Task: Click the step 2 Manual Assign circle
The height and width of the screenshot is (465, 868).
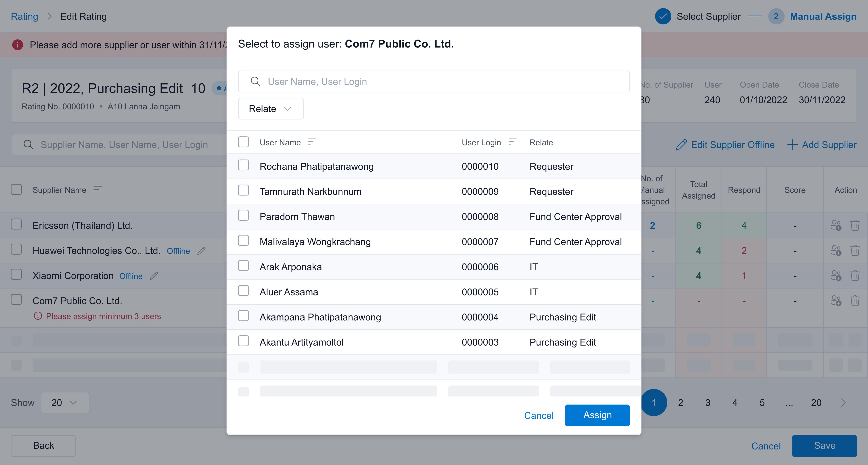Action: tap(776, 16)
